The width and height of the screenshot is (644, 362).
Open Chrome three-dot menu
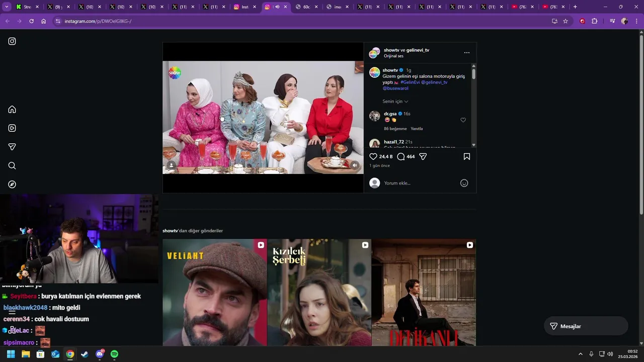(637, 21)
